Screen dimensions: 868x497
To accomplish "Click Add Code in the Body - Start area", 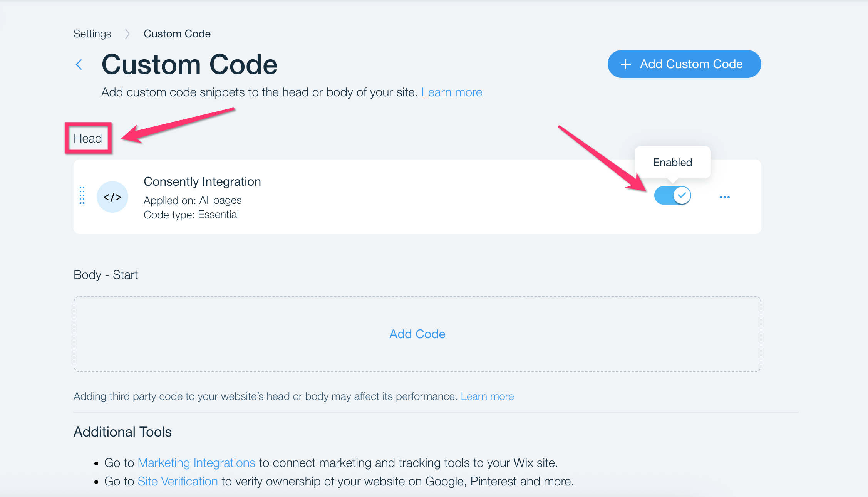I will point(417,334).
